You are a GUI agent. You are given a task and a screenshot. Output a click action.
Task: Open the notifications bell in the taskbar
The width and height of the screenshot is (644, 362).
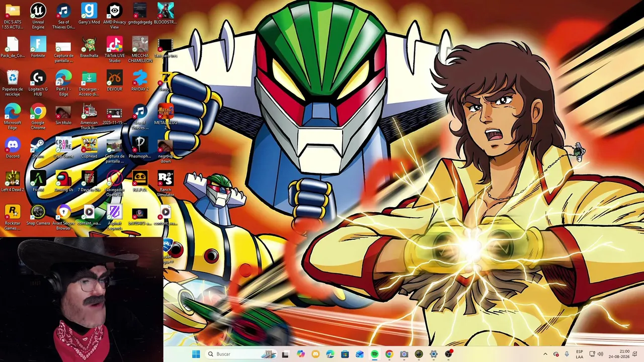click(635, 354)
